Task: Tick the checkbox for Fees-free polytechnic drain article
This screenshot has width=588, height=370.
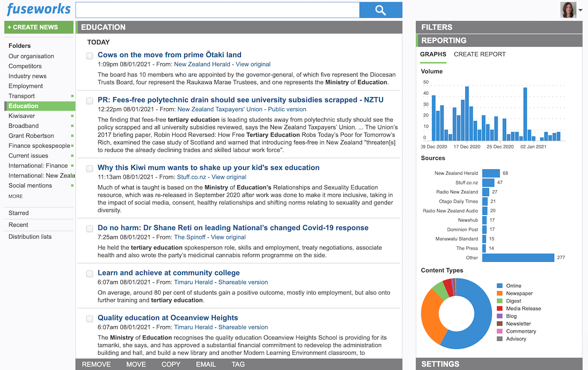Action: [90, 101]
